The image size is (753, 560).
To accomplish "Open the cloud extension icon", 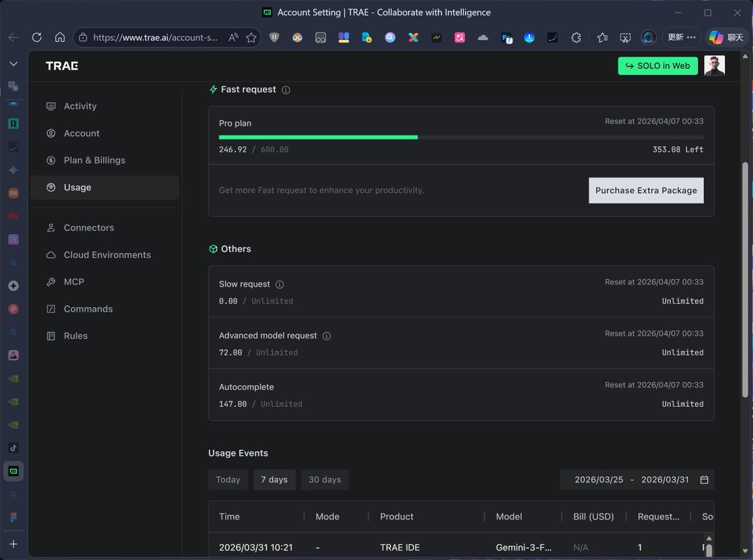I will 483,38.
